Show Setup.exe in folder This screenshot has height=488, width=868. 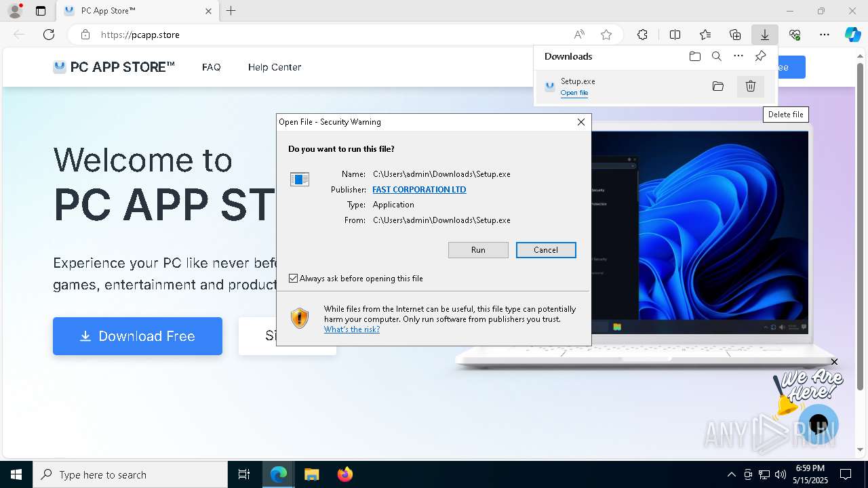click(718, 86)
